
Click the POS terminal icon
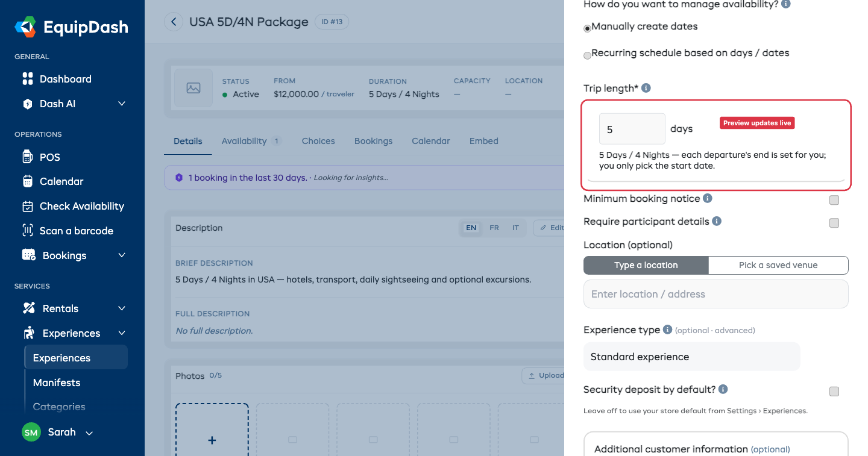[28, 157]
